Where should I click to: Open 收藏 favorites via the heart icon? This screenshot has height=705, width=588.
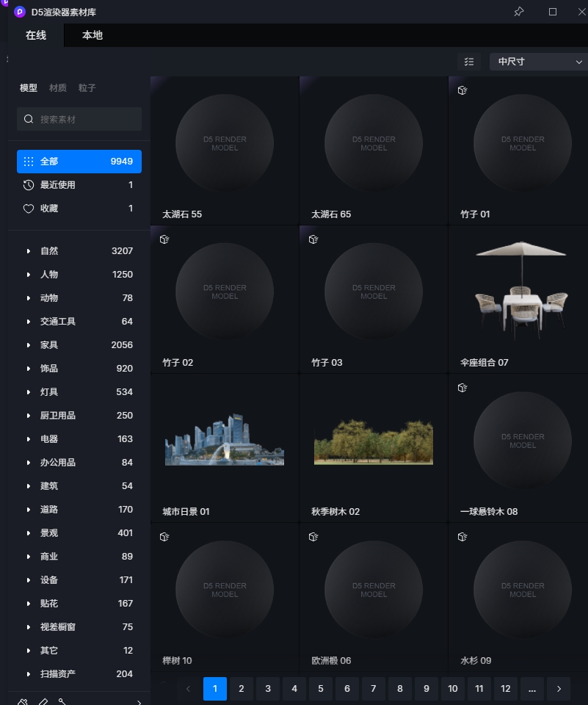click(x=29, y=209)
